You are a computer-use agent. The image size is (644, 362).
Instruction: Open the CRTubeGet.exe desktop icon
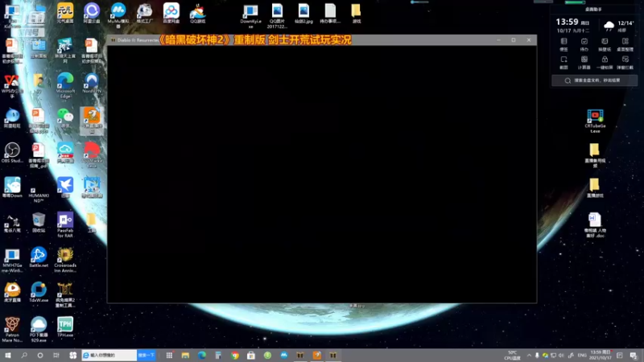[x=595, y=121]
